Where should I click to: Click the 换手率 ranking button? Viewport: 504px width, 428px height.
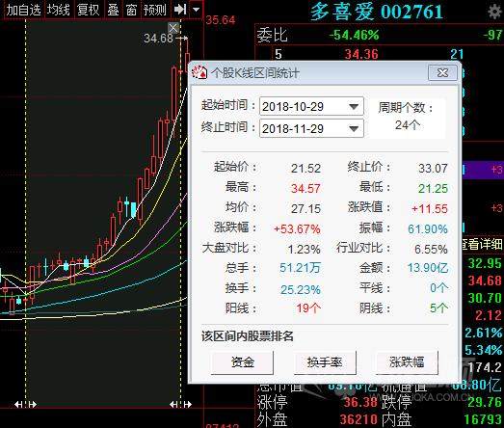click(325, 362)
